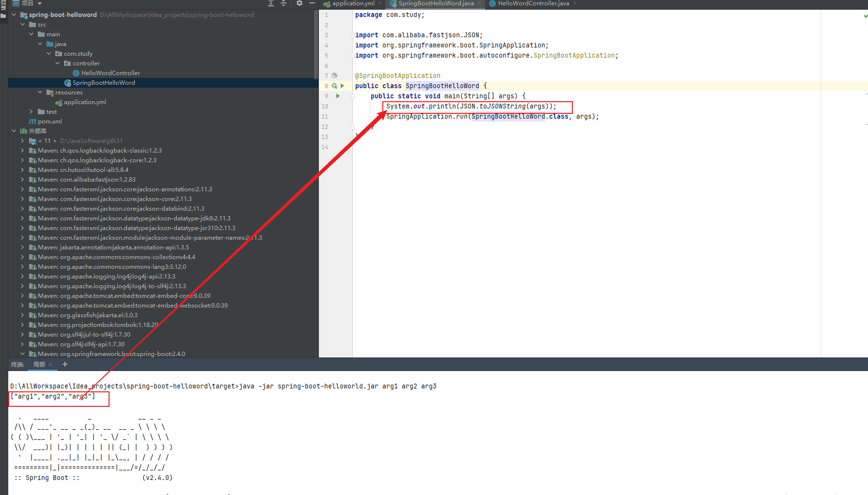This screenshot has height=495, width=868.
Task: Collapse the spring-boot-helloword project root
Action: (14, 15)
